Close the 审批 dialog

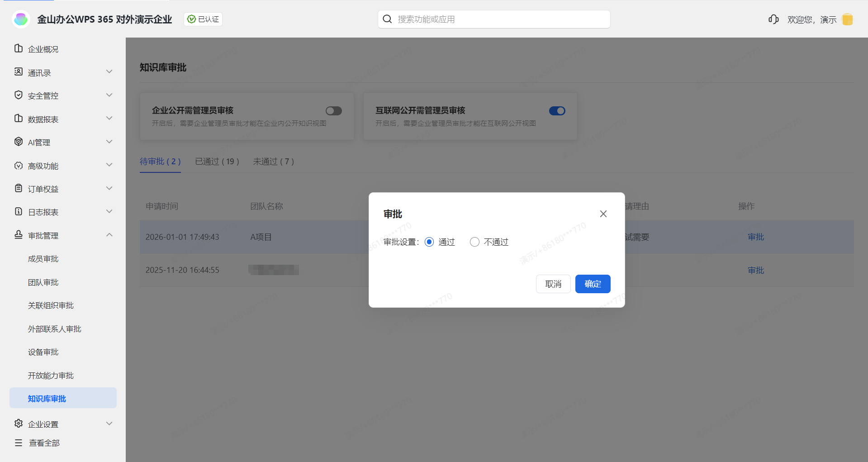[x=603, y=214]
